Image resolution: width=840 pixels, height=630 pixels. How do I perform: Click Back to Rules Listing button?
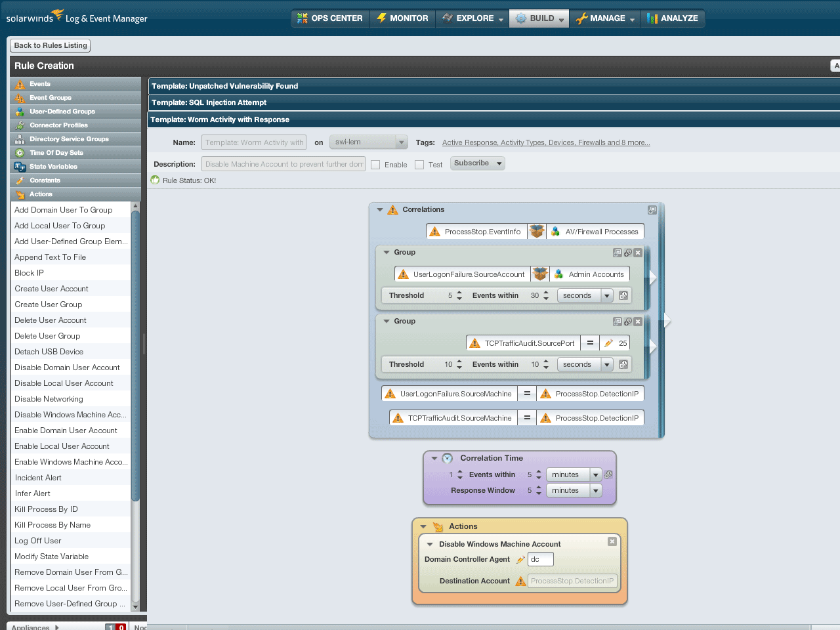point(51,45)
